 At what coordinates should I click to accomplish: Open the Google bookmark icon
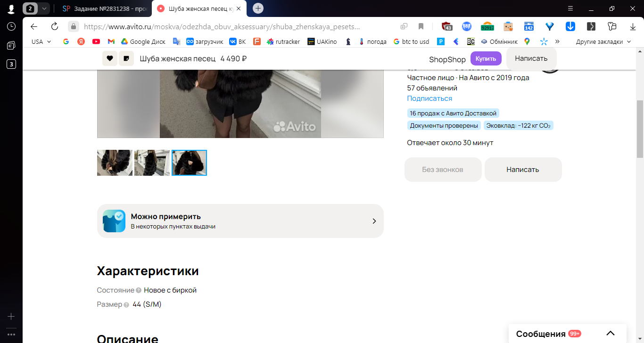(66, 41)
